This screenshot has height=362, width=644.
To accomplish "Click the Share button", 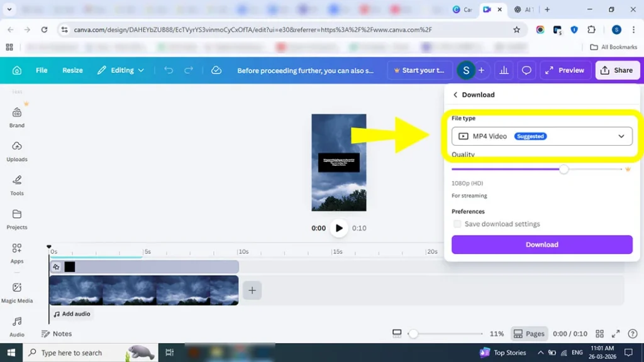I will coord(617,70).
